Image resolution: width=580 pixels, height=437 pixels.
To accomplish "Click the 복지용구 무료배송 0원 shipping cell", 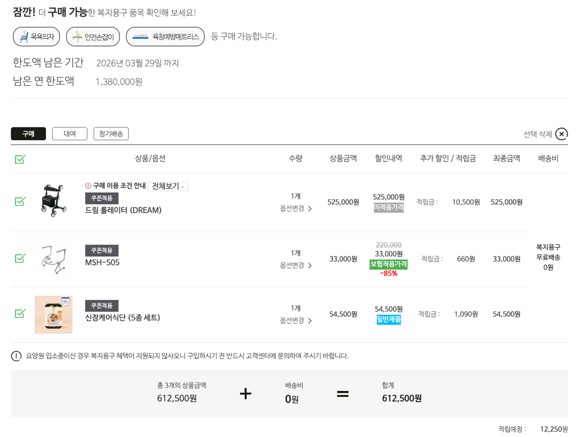I will click(x=548, y=257).
